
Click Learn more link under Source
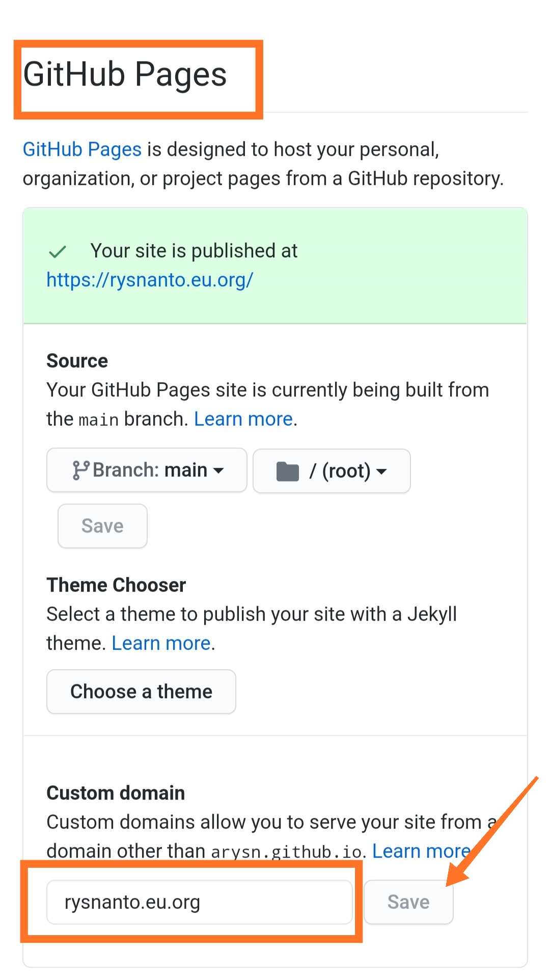tap(243, 419)
